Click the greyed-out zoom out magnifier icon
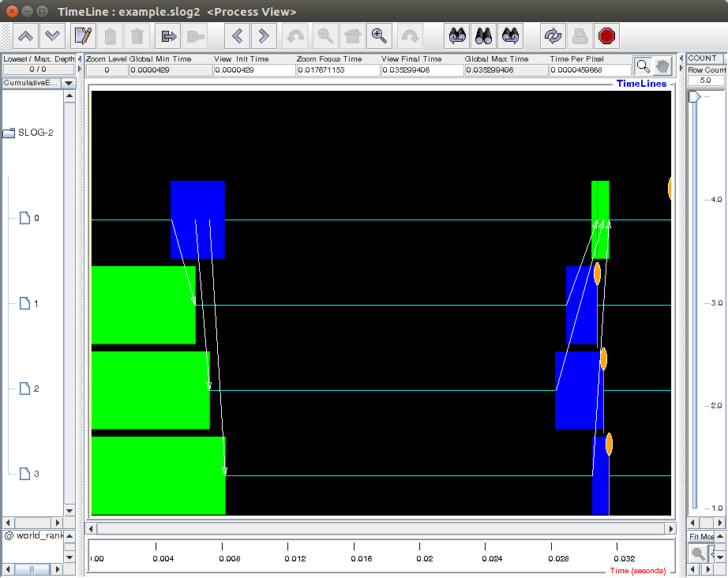The width and height of the screenshot is (728, 578). (325, 36)
